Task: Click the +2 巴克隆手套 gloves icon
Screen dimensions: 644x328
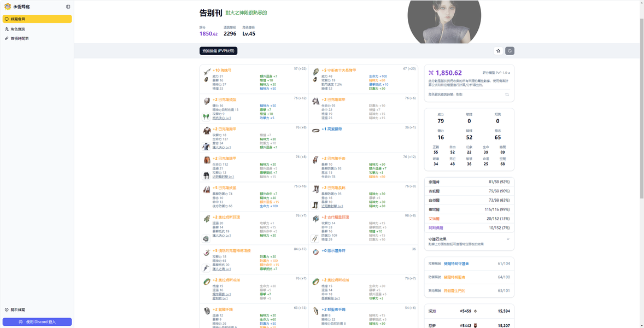Action: tap(315, 160)
